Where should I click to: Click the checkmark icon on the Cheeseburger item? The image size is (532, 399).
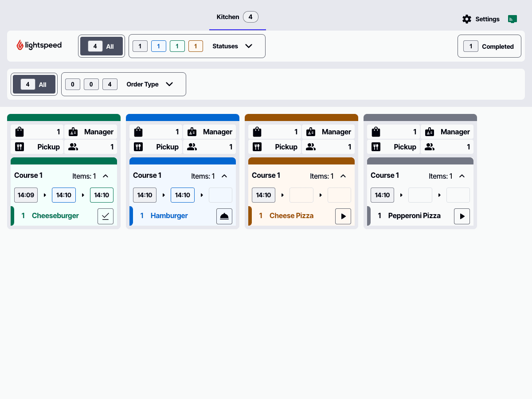(106, 216)
